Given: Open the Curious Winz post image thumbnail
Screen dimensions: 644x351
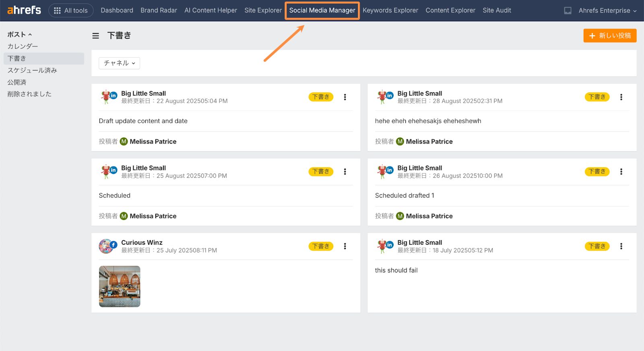Looking at the screenshot, I should click(x=120, y=287).
